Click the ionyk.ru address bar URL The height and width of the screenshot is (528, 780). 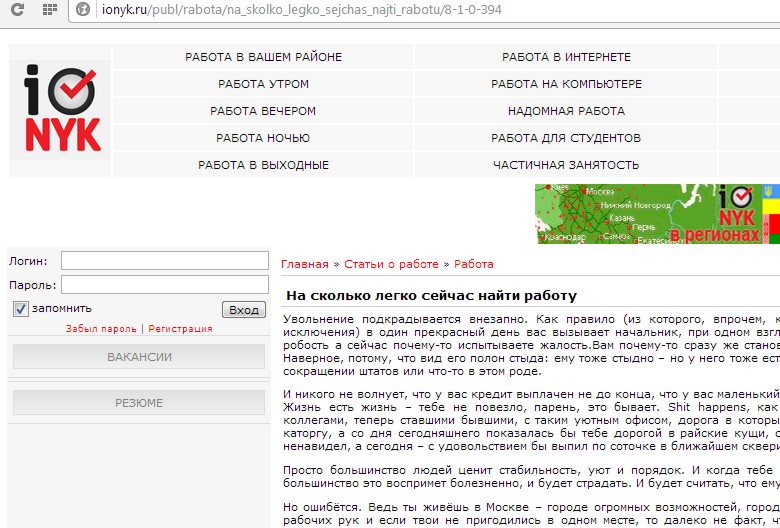tap(301, 9)
